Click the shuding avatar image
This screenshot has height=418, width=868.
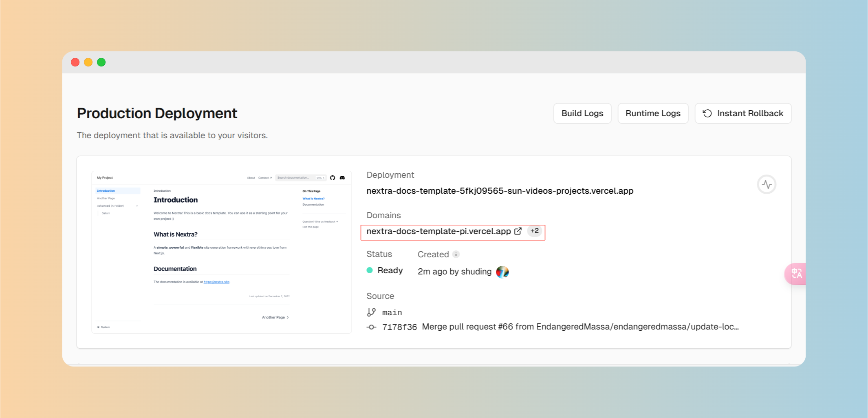tap(502, 272)
